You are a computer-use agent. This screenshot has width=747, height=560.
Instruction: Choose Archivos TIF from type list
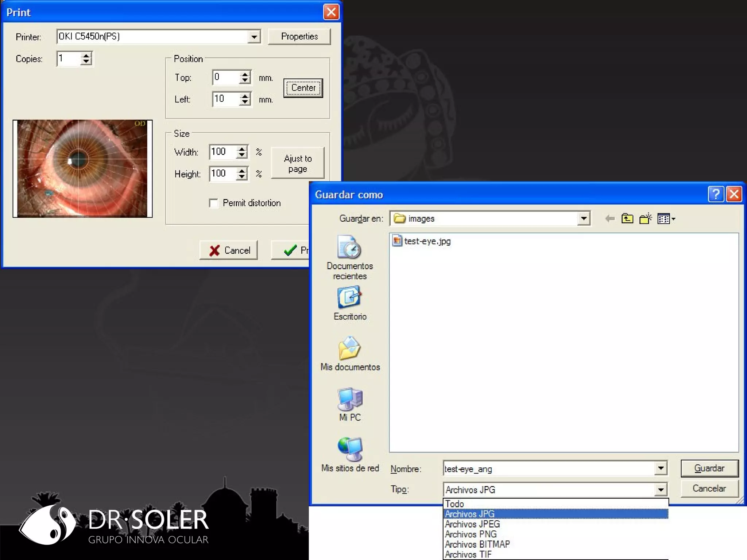coord(468,555)
